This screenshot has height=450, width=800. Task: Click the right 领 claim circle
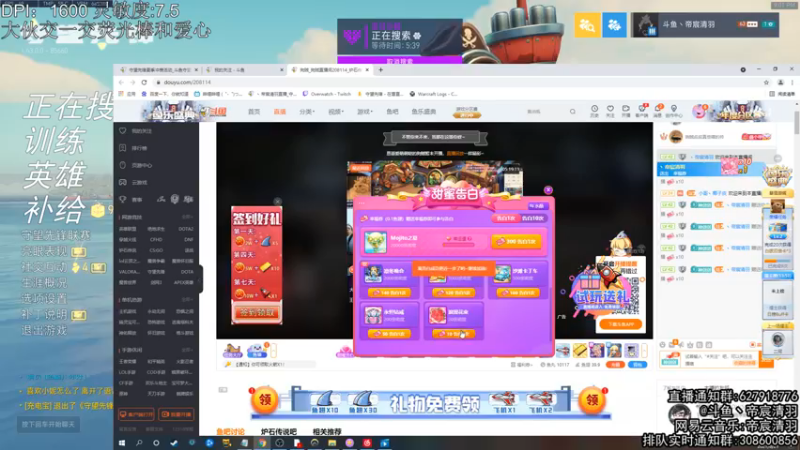coord(592,399)
